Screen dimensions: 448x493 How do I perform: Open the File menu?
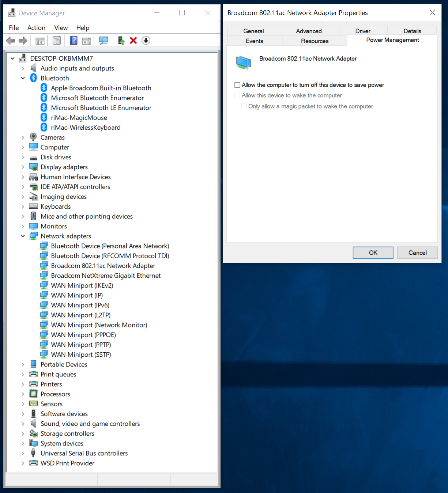[14, 28]
